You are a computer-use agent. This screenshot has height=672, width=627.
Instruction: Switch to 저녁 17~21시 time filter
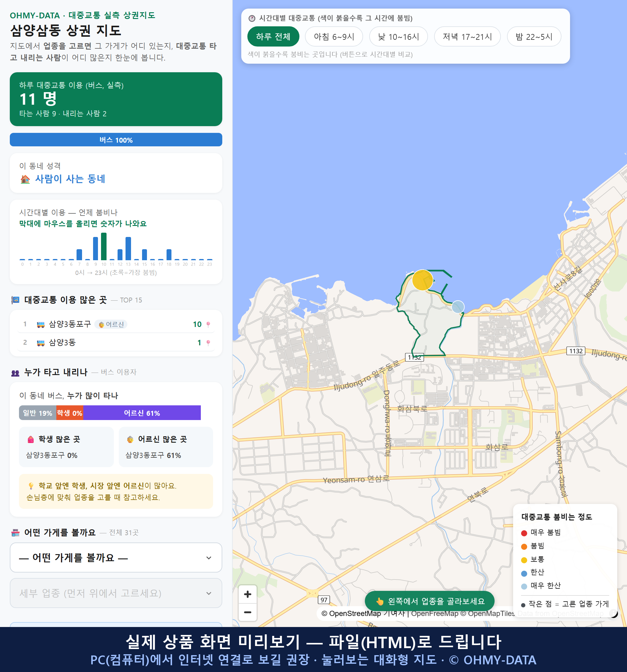[467, 36]
